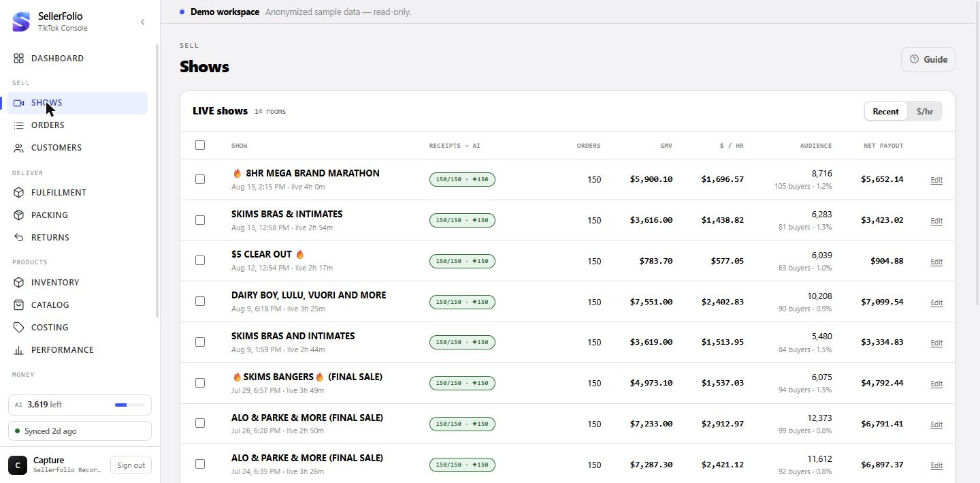980x483 pixels.
Task: Click the sidebar vertical scrollbar
Action: 157,181
